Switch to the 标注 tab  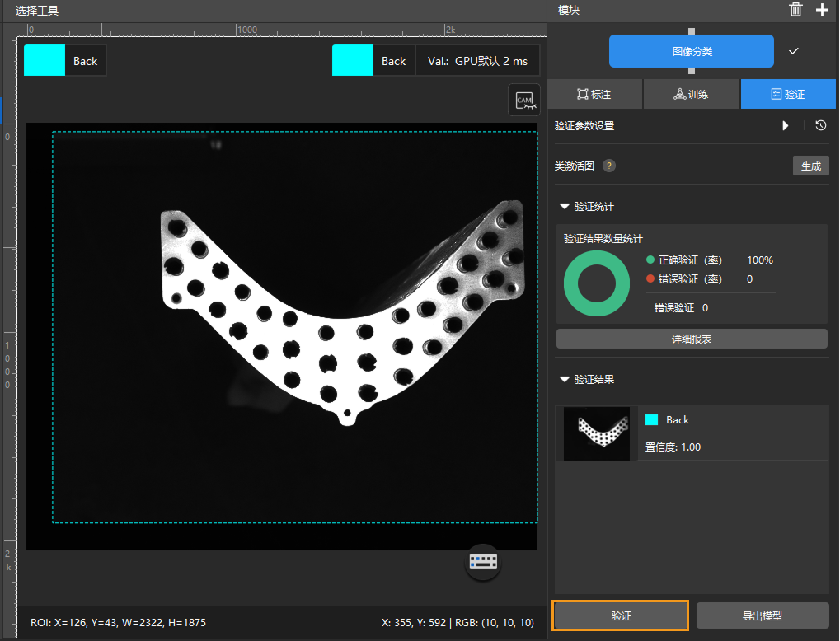pos(594,94)
